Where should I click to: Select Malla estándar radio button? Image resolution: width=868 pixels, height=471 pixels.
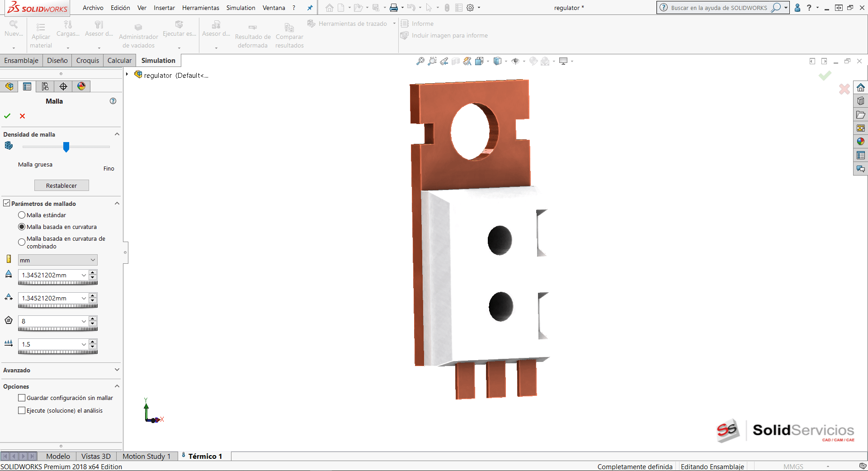(22, 215)
